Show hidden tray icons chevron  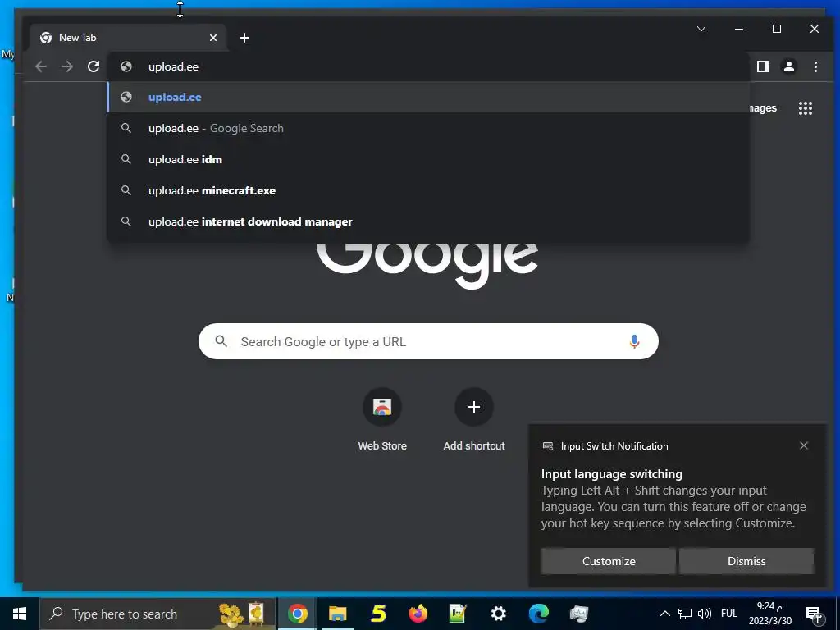coord(664,614)
